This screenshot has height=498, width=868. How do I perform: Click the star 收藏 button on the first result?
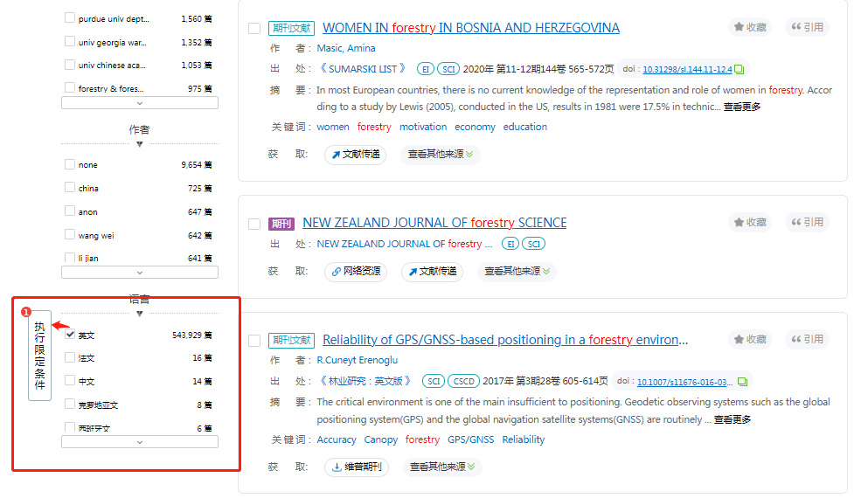point(750,27)
